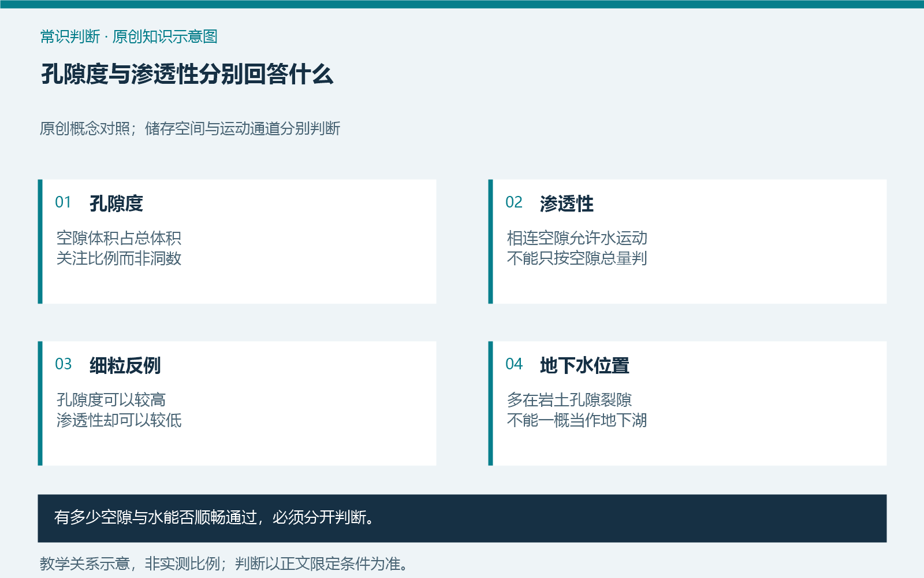924x578 pixels.
Task: Click the line 相连空隙允许水运动
Action: click(x=577, y=238)
